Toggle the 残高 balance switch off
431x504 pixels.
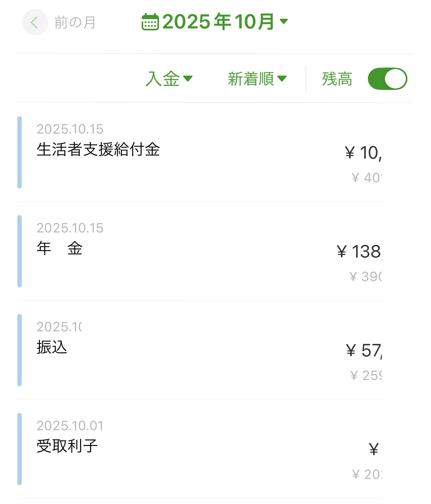387,79
